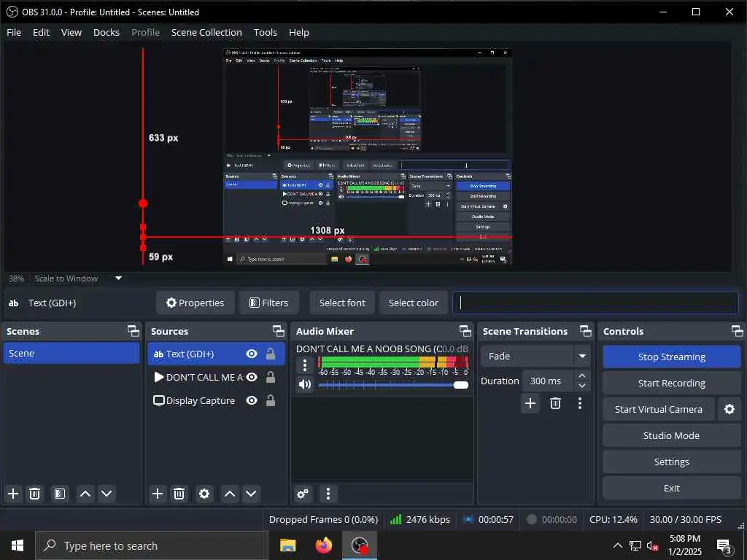The width and height of the screenshot is (747, 560).
Task: Toggle visibility of DON'T CALL ME A source
Action: 252,377
